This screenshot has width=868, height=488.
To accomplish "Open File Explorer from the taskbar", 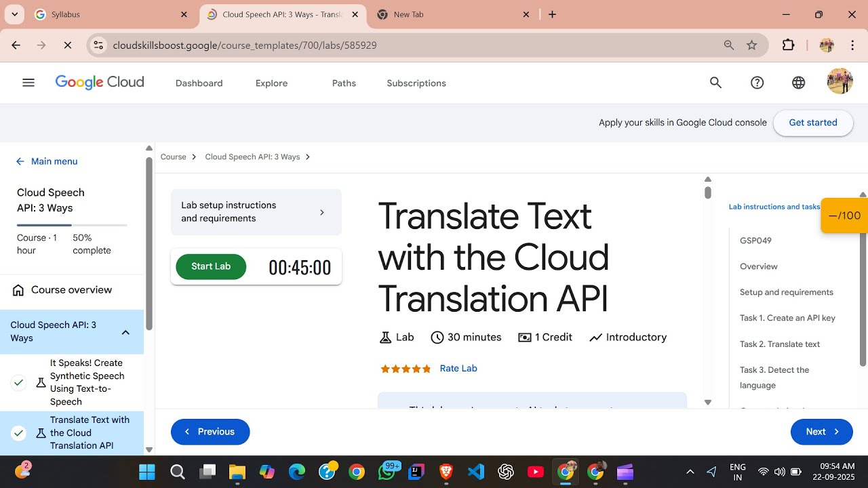I will click(x=237, y=472).
